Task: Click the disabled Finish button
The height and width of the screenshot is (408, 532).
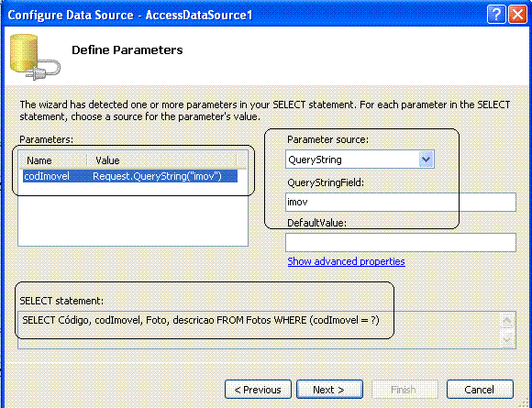Action: pos(405,390)
